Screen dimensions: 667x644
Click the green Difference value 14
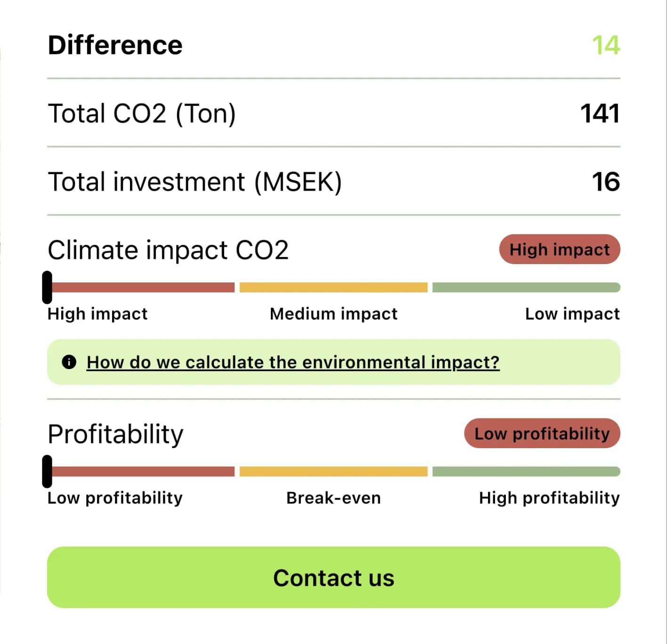tap(606, 45)
